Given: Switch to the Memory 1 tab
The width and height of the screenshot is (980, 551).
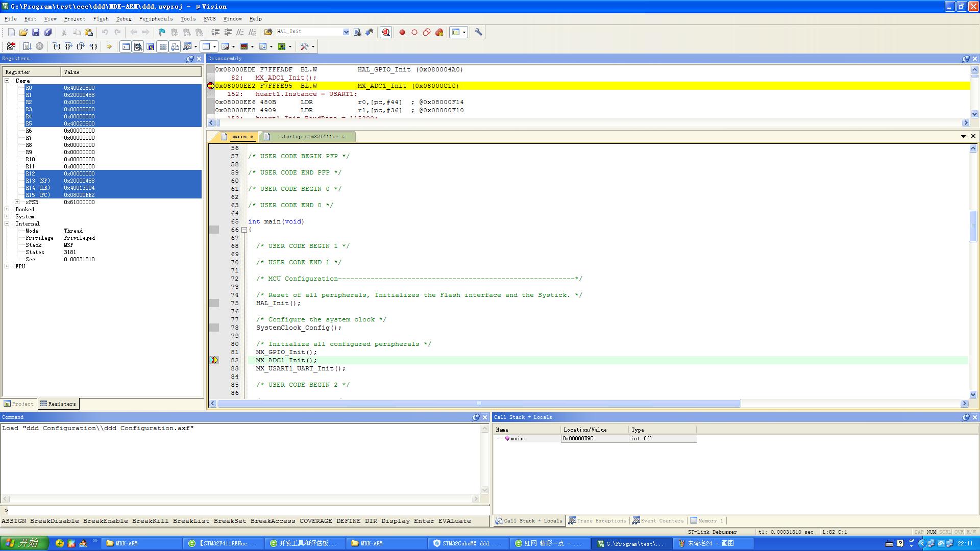Looking at the screenshot, I should [707, 521].
